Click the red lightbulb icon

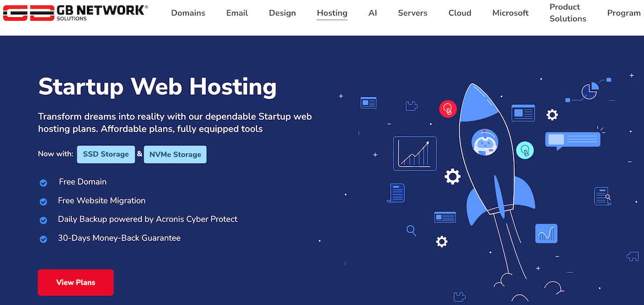click(x=448, y=109)
